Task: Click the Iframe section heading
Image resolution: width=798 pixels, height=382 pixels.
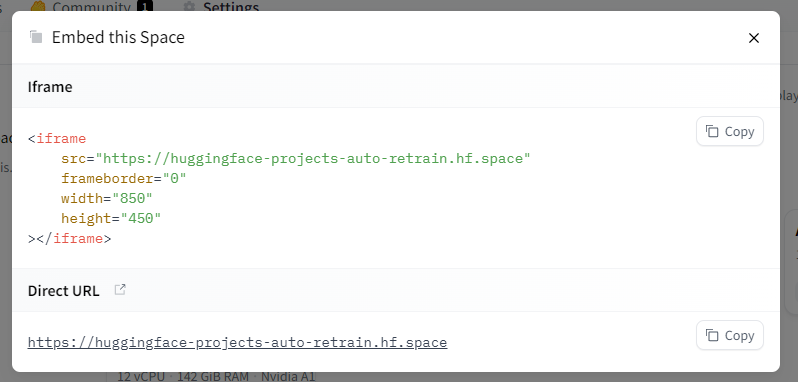Action: tap(50, 86)
